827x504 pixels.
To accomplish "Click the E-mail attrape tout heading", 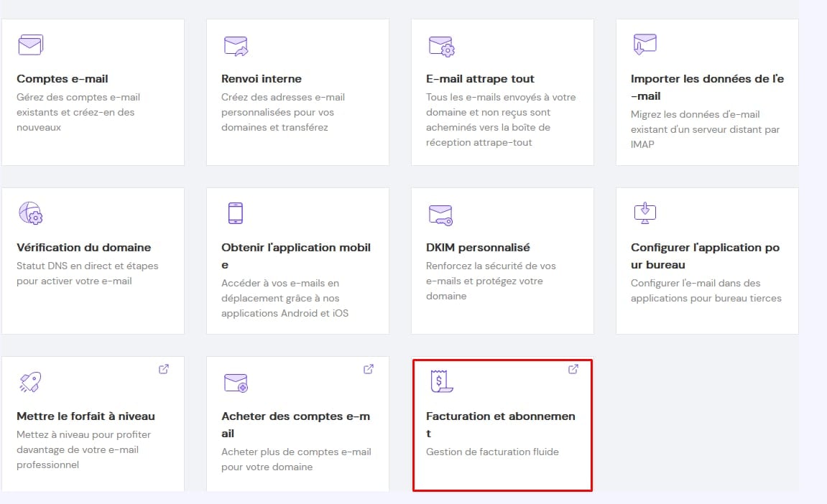I will click(x=480, y=79).
